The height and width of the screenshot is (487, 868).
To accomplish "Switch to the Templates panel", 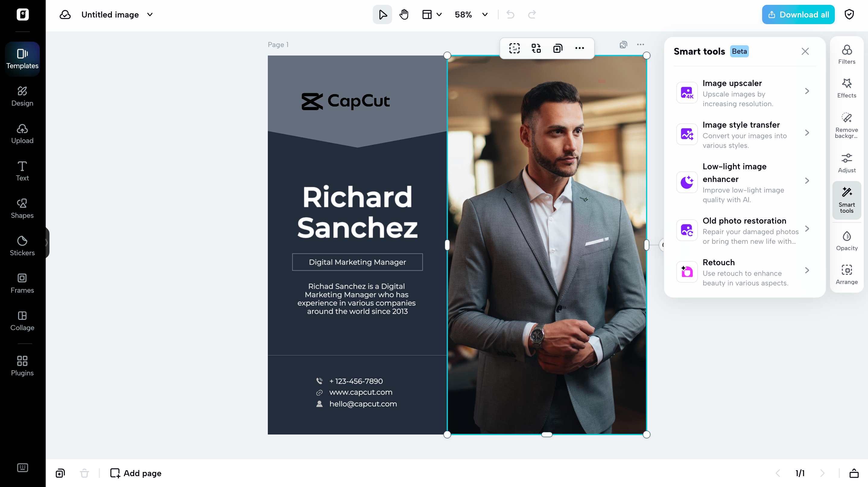I will pyautogui.click(x=22, y=58).
